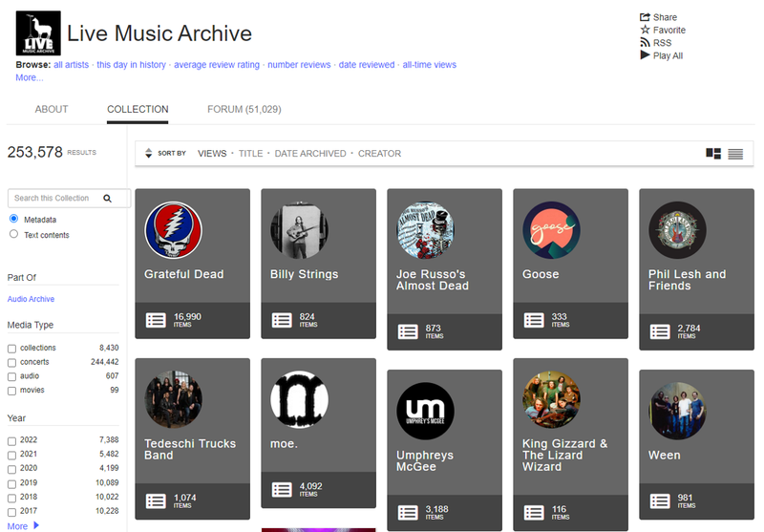This screenshot has height=532, width=764.
Task: Open the RSS feed icon
Action: click(x=646, y=42)
